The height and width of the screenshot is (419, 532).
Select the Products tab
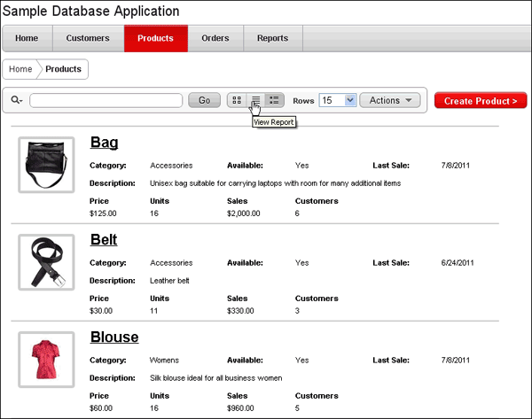click(x=155, y=39)
